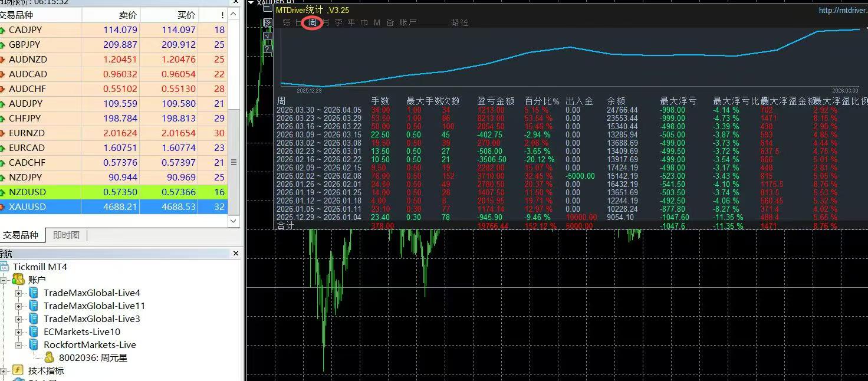The height and width of the screenshot is (381, 868).
Task: Collapse the RockfortMarkets-Live node
Action: pos(18,345)
